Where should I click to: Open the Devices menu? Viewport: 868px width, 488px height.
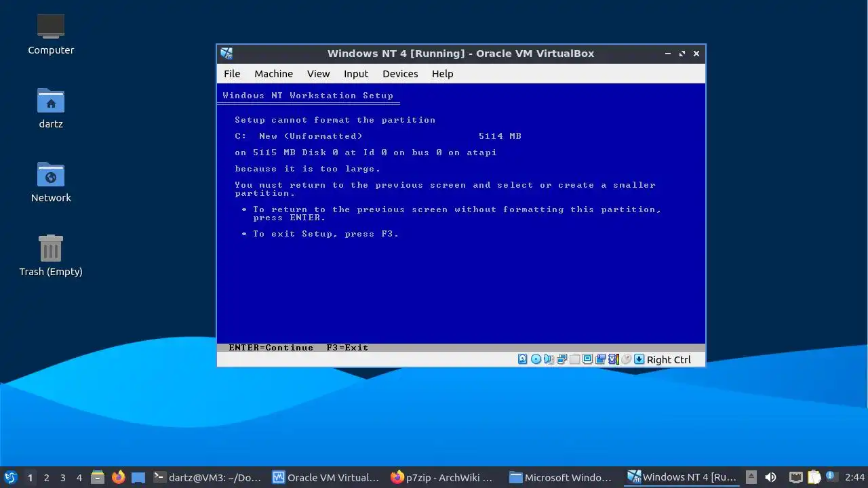400,74
